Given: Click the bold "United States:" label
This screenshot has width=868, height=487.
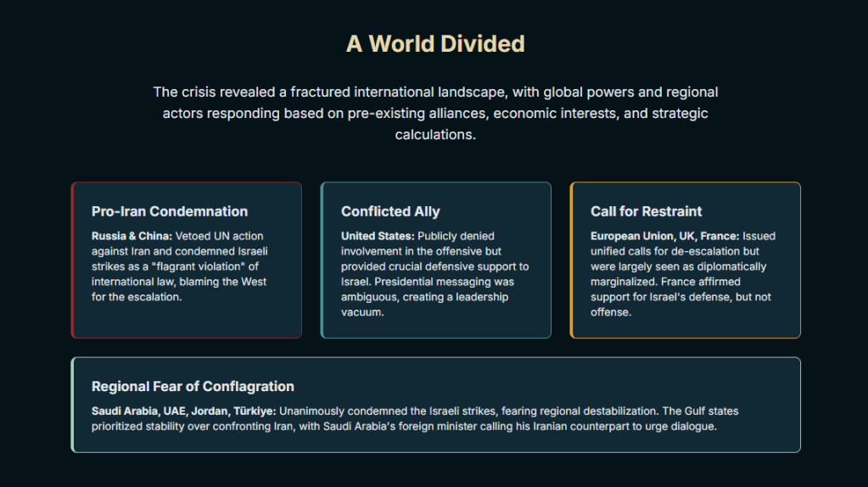Looking at the screenshot, I should (x=378, y=236).
